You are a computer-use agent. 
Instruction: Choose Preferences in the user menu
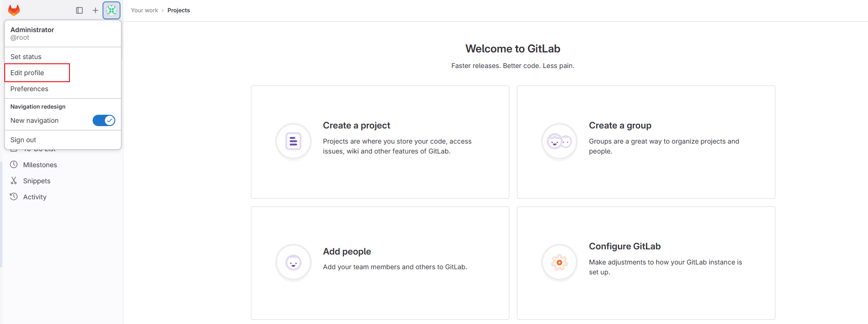[29, 89]
